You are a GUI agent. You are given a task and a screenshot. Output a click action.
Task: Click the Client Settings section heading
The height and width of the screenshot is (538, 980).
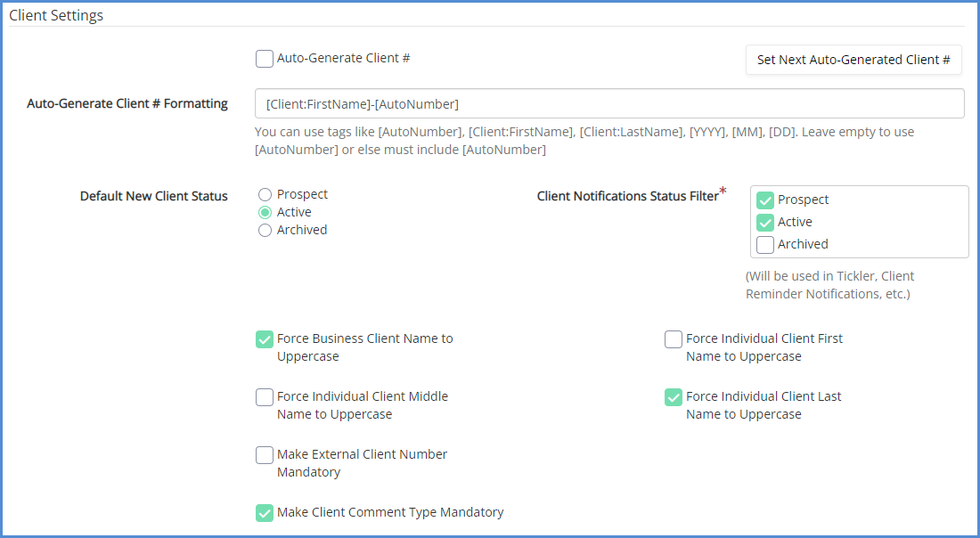tap(56, 15)
